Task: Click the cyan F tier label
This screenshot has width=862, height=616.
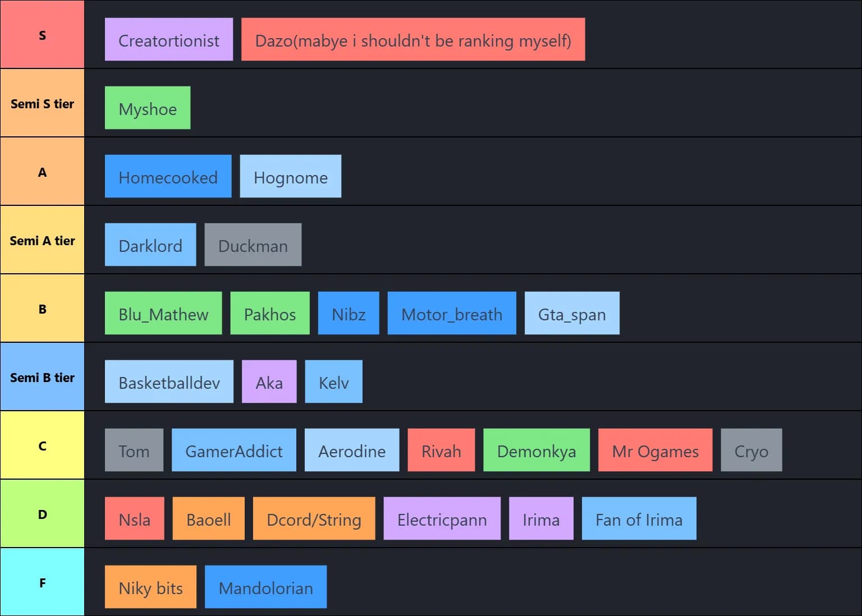Action: click(x=42, y=582)
